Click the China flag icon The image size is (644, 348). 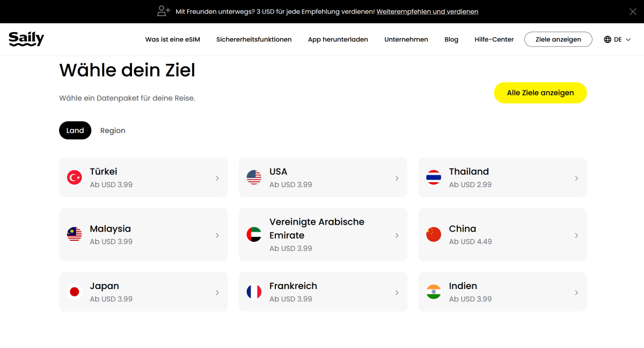click(x=434, y=235)
